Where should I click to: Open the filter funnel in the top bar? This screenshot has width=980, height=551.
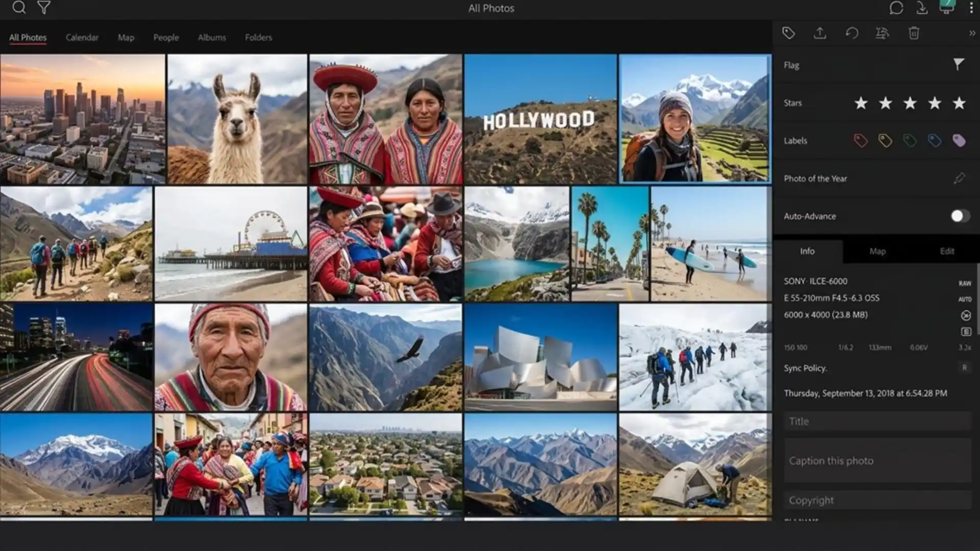(x=44, y=8)
